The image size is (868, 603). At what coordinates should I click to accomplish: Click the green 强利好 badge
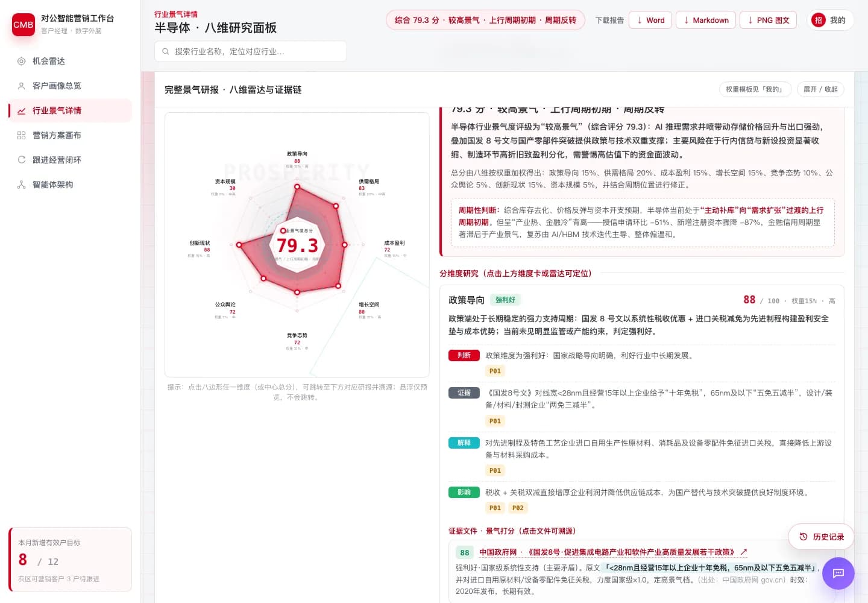click(505, 300)
